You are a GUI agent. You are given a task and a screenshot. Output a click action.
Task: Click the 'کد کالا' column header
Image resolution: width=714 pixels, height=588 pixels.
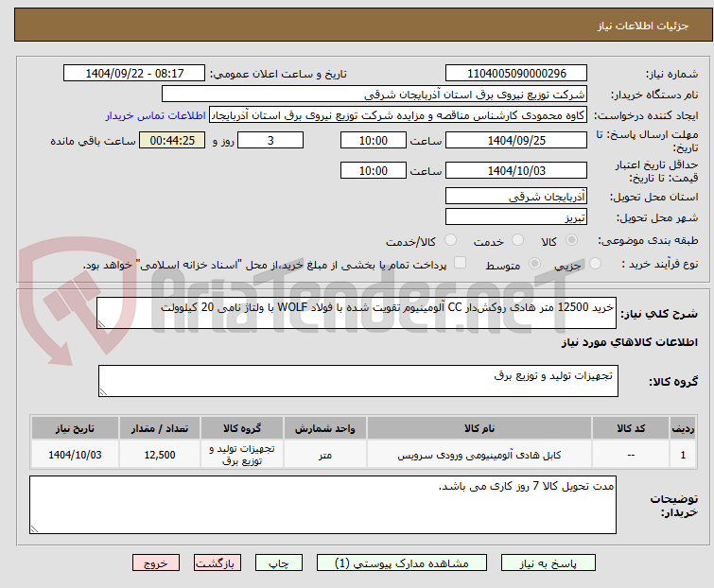[631, 428]
